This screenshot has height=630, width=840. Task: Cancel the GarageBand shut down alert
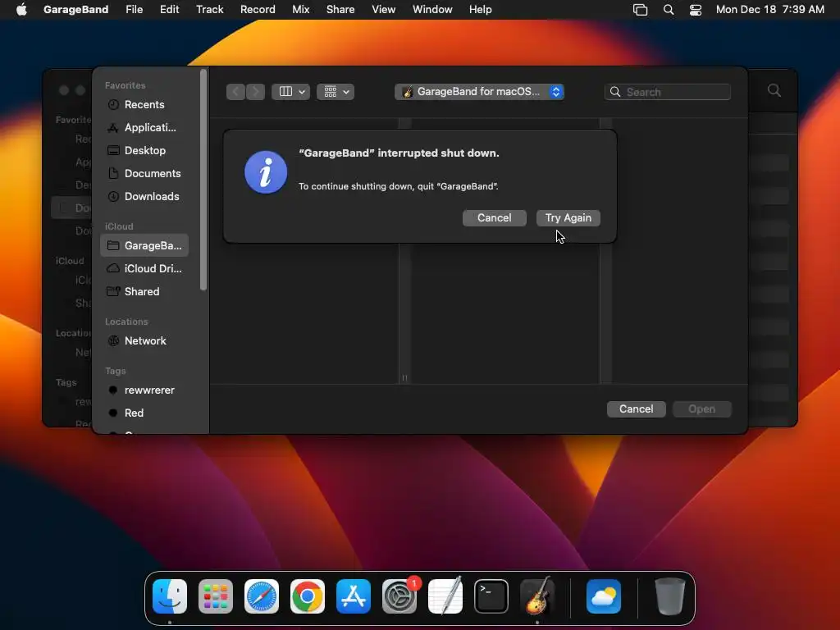[x=494, y=218]
